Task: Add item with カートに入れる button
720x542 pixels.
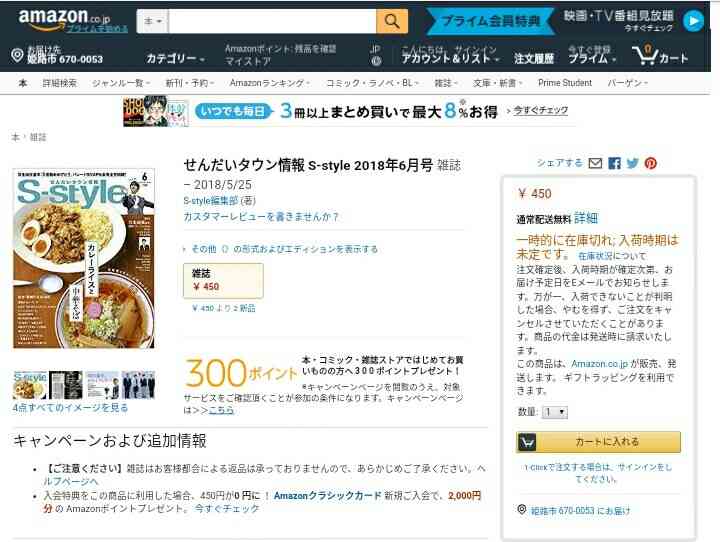Action: tap(598, 442)
